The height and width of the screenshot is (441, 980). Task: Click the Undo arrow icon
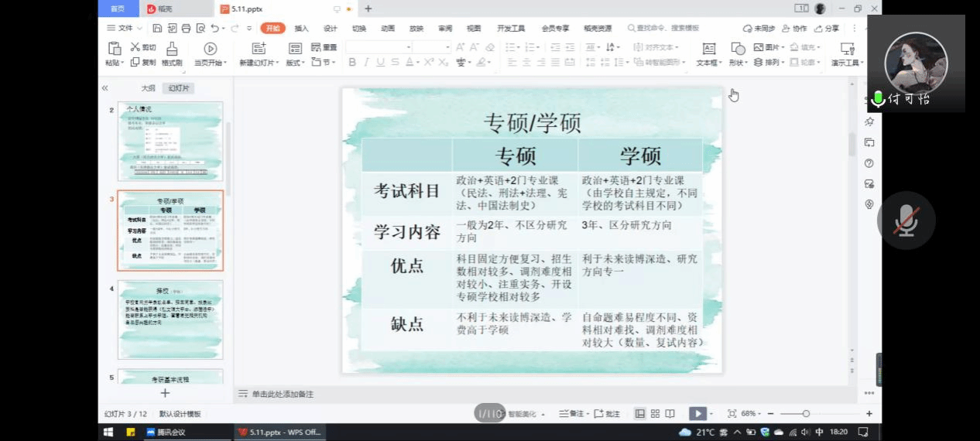(214, 29)
